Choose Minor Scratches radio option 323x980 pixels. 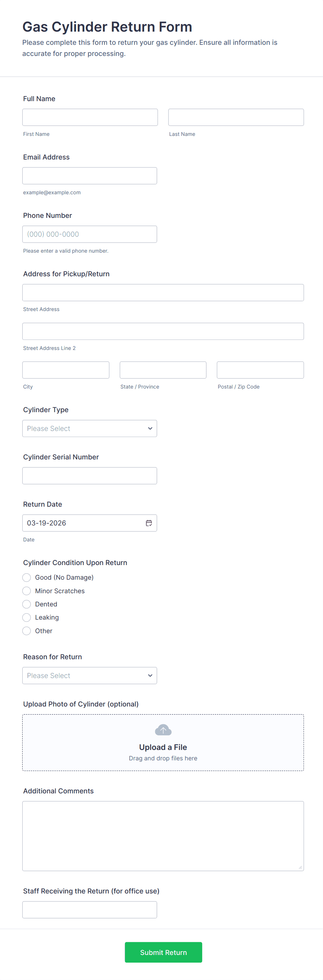[27, 591]
